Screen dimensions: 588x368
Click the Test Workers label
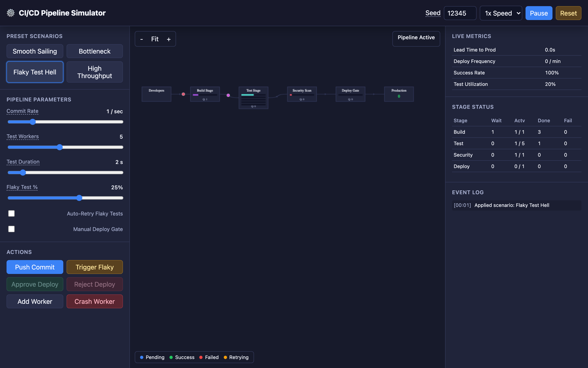click(23, 136)
